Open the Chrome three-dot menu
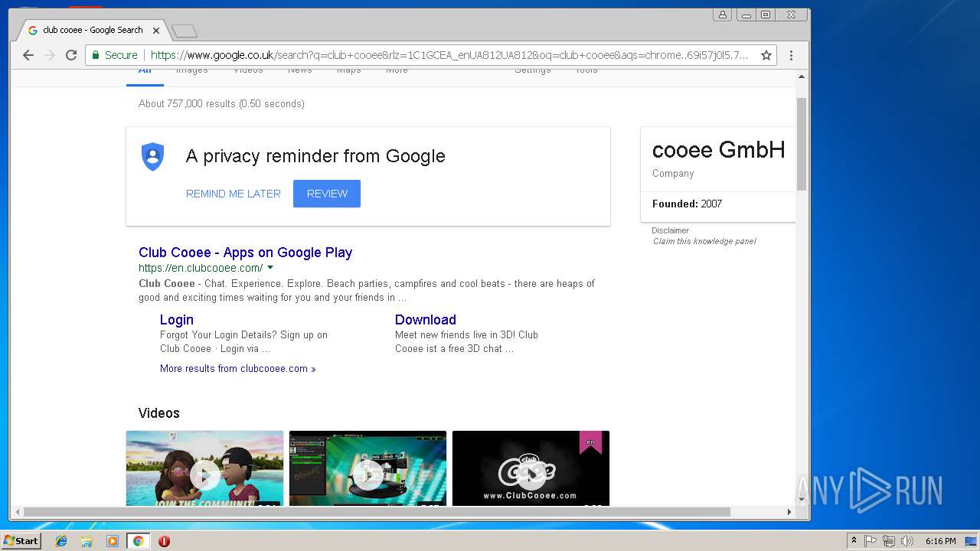 (791, 55)
